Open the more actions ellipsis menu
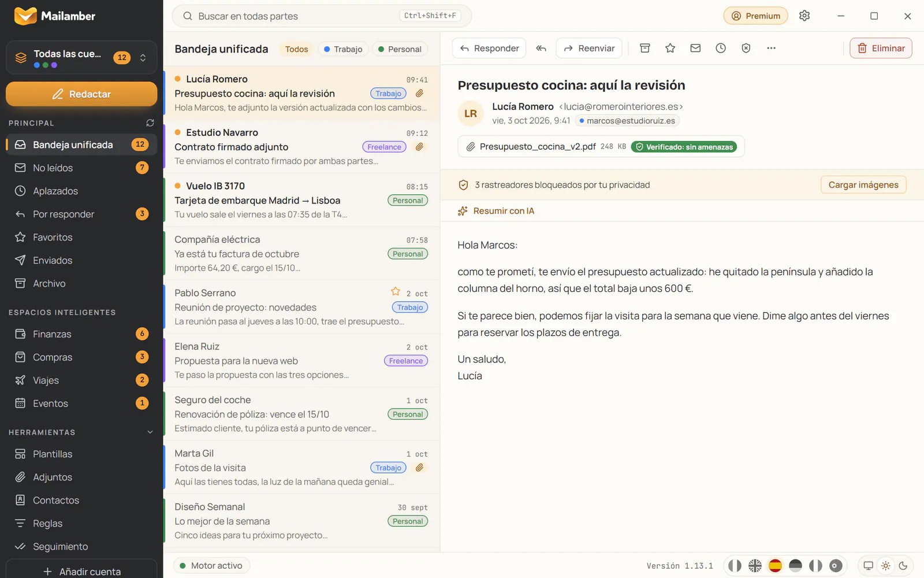Viewport: 924px width, 578px height. pyautogui.click(x=771, y=49)
